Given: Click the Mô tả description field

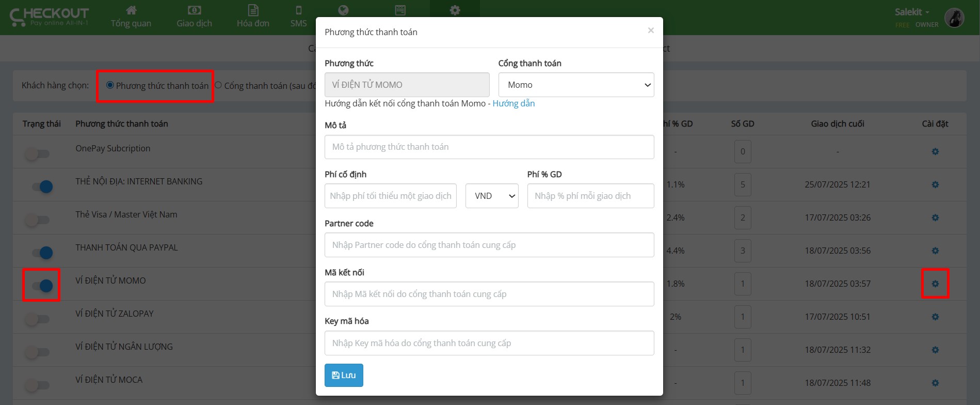Looking at the screenshot, I should (489, 147).
